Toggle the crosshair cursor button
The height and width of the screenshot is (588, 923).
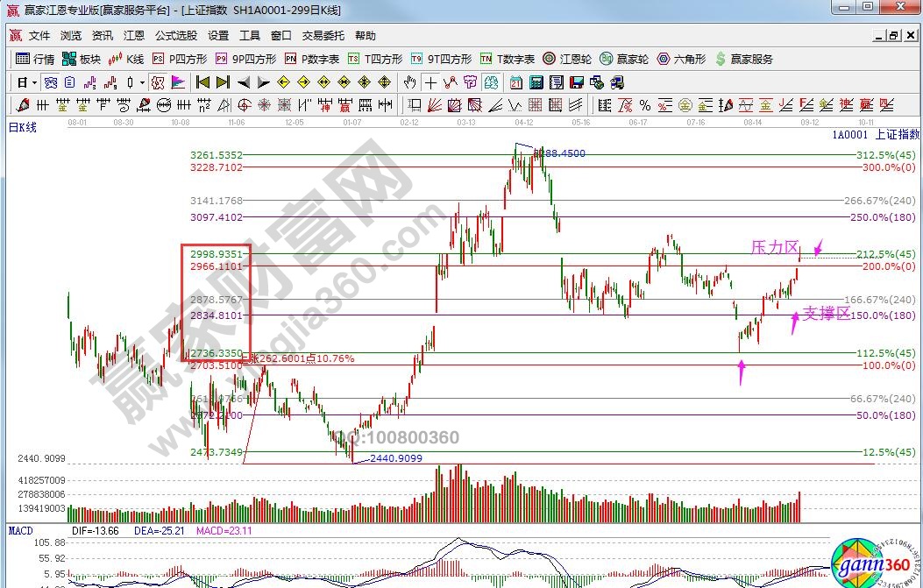point(430,82)
